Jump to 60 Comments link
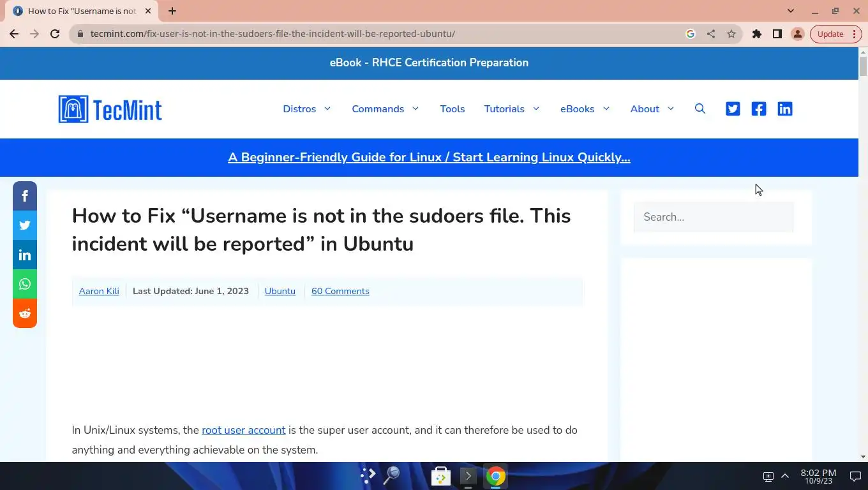 point(340,291)
